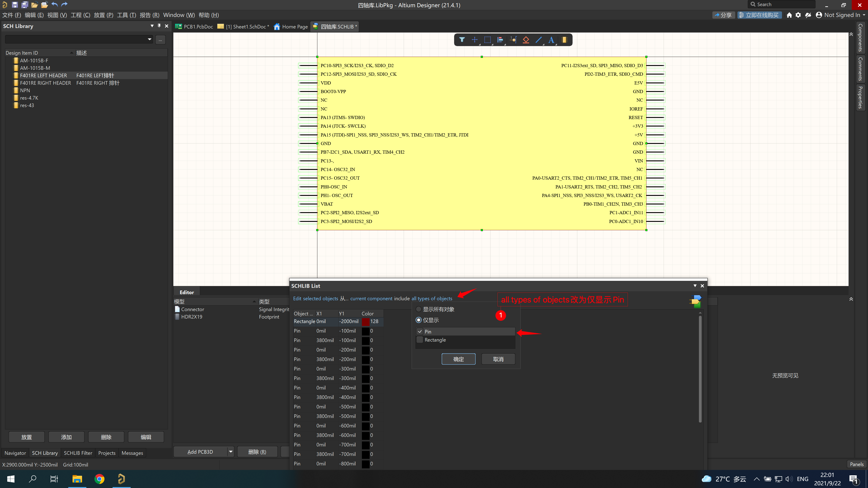Click the 取消 button
The width and height of the screenshot is (868, 488).
(x=498, y=359)
